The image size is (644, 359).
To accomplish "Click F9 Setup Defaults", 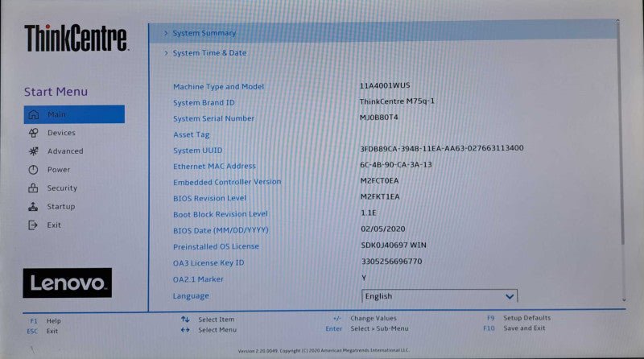I will coord(518,318).
